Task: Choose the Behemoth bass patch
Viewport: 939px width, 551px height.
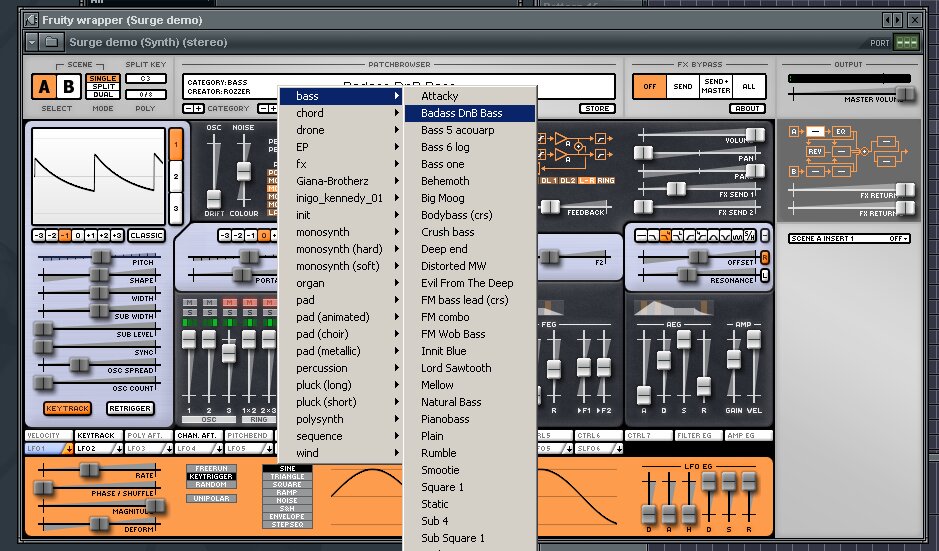Action: (x=445, y=181)
